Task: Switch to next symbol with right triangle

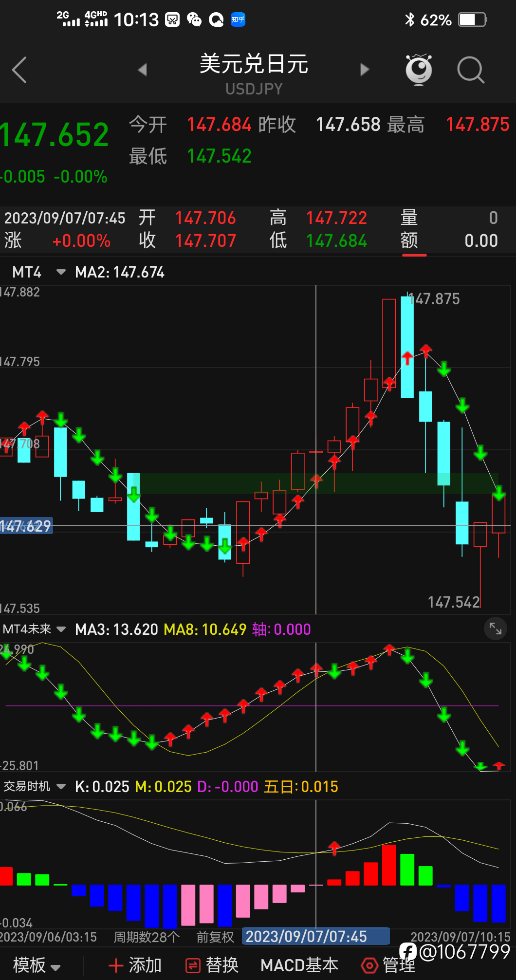Action: click(x=365, y=70)
